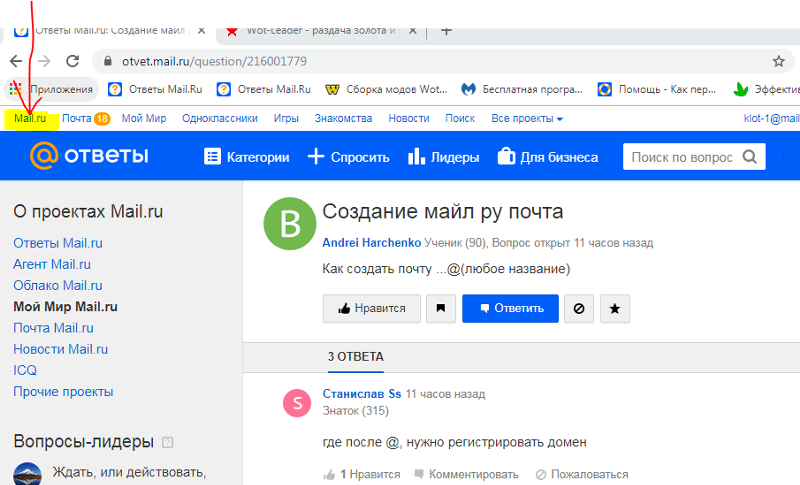Viewport: 800px width, 485px height.
Task: Click the bookmark flag button
Action: click(441, 309)
